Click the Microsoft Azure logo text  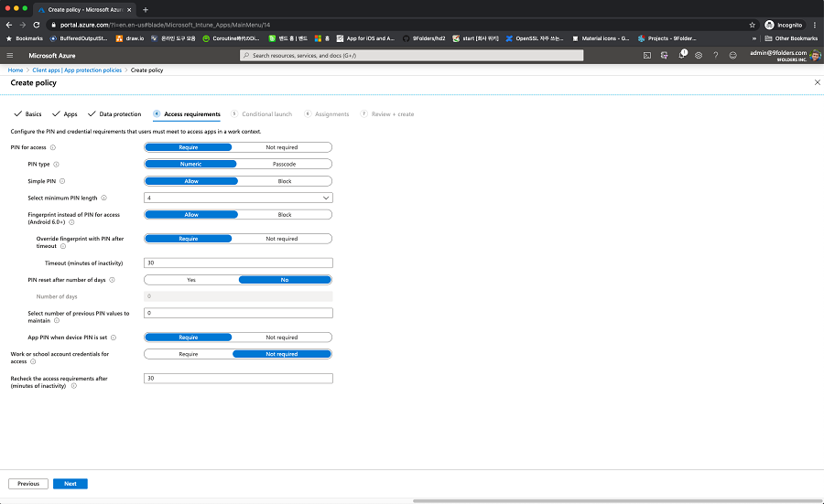tap(51, 55)
